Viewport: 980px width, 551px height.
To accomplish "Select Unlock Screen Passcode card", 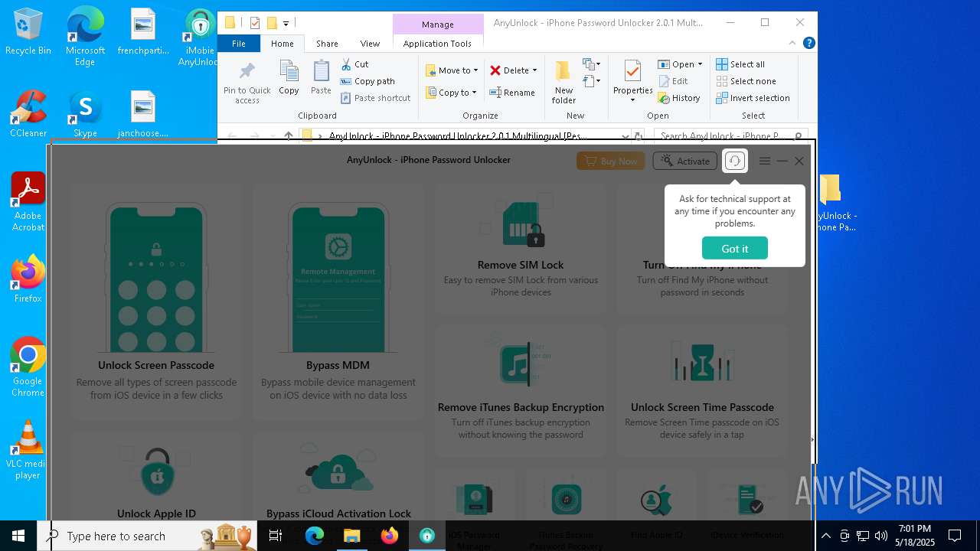I will coord(156,302).
